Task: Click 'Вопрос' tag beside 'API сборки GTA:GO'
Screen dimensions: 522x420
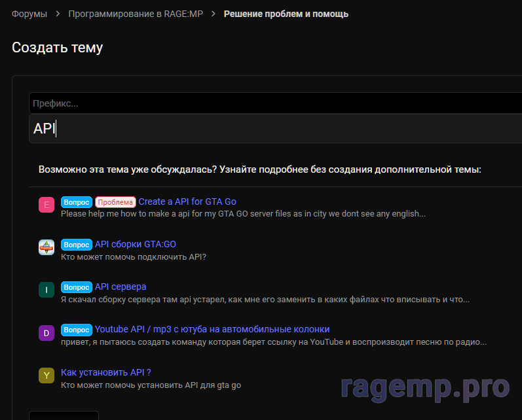Action: pos(77,245)
